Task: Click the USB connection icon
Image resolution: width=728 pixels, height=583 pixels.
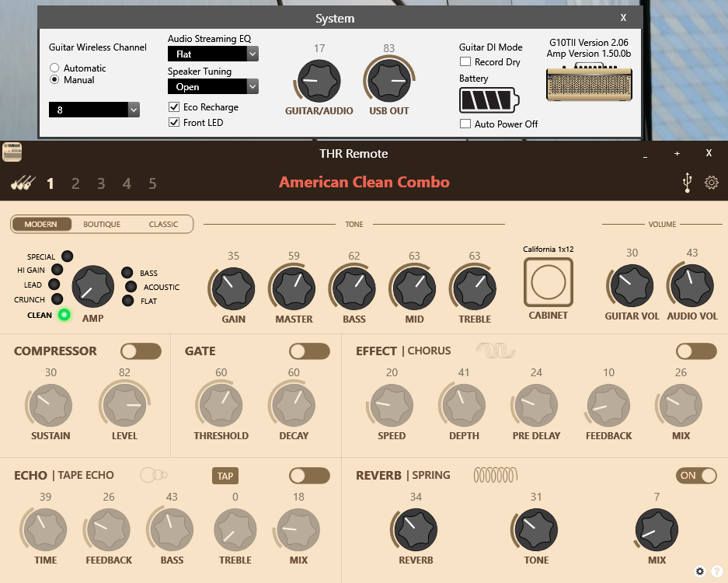Action: [x=687, y=183]
